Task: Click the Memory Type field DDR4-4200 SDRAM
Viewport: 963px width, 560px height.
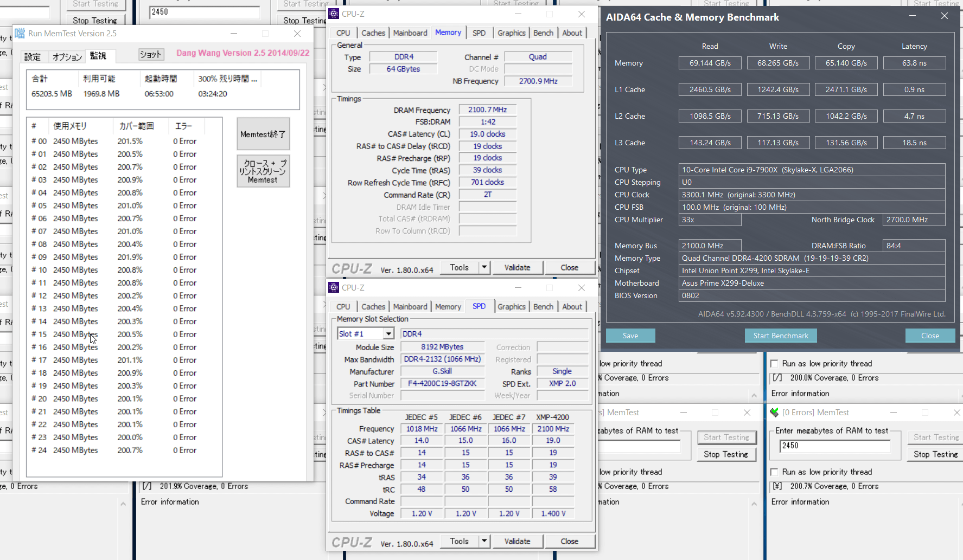Action: click(x=812, y=258)
